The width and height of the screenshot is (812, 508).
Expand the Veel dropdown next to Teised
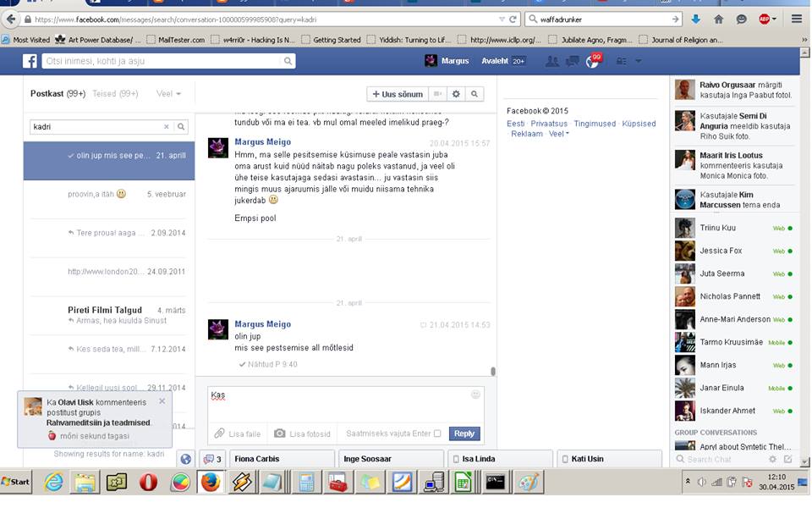[x=168, y=94]
